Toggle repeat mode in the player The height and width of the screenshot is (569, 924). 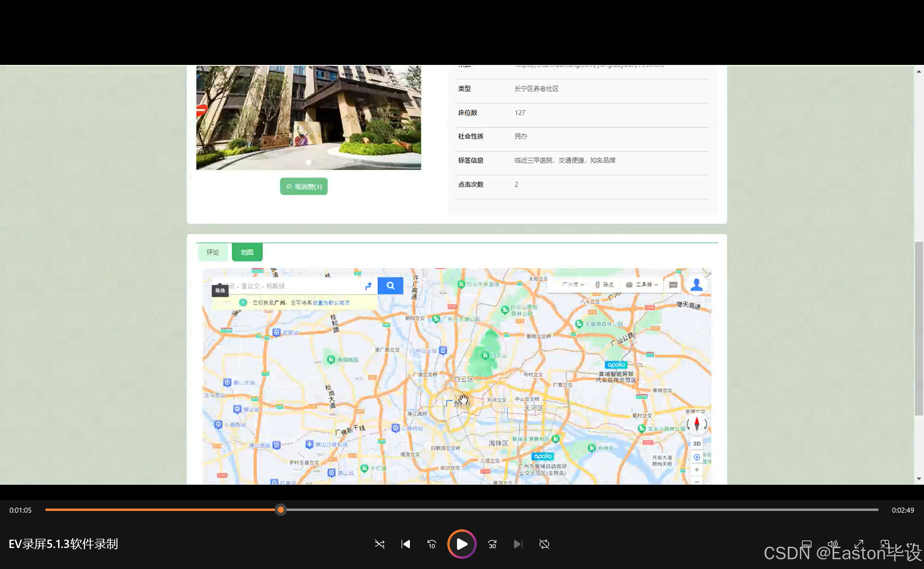[544, 544]
